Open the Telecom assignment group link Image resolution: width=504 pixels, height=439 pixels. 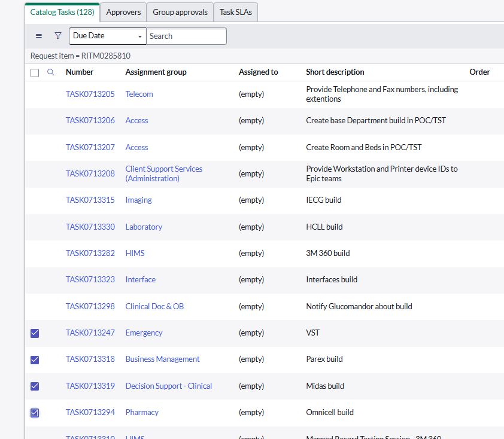pos(139,94)
